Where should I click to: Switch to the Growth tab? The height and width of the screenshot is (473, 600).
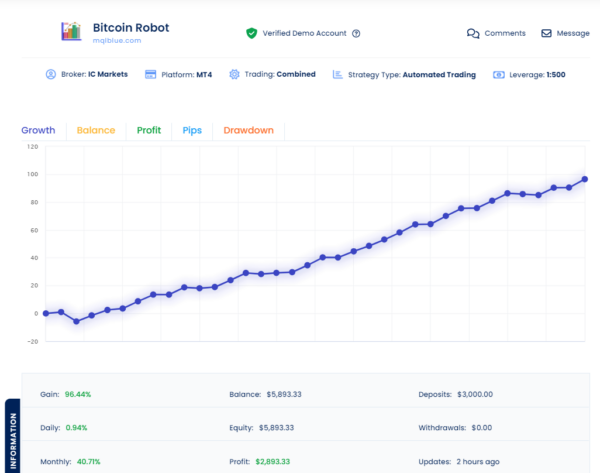[38, 130]
